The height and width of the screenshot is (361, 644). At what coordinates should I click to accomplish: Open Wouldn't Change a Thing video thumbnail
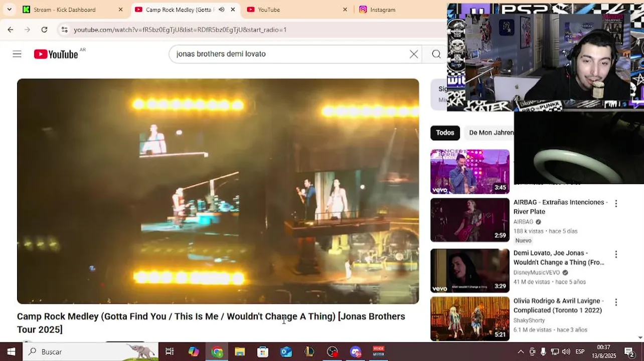point(470,271)
